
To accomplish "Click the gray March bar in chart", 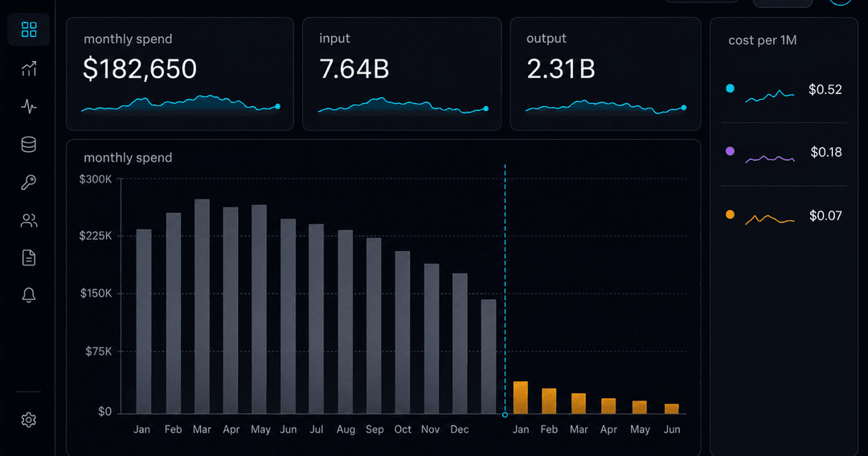I will (x=202, y=306).
